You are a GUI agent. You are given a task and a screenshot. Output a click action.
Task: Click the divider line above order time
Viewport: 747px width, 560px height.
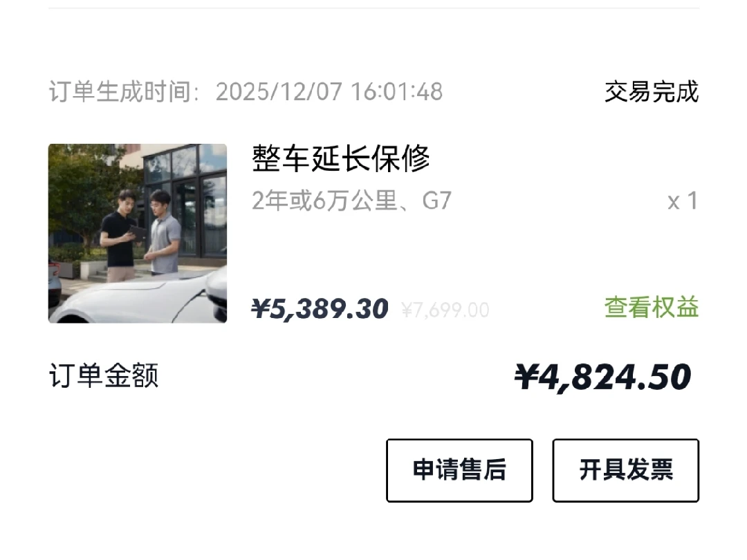pos(373,8)
